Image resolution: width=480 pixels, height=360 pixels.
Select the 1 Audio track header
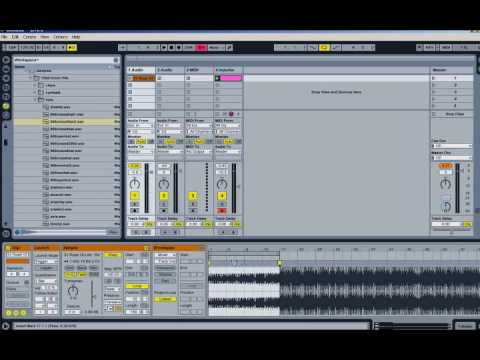pyautogui.click(x=141, y=70)
